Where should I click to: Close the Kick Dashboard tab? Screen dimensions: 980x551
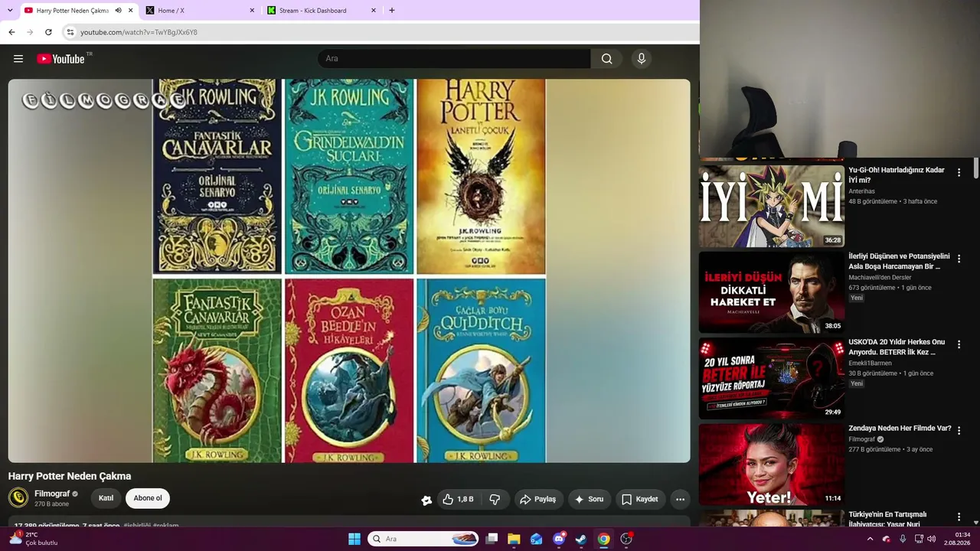tap(374, 11)
